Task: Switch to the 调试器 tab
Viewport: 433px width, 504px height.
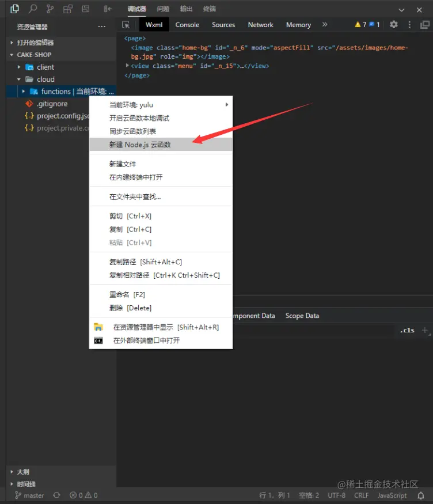Action: (137, 9)
